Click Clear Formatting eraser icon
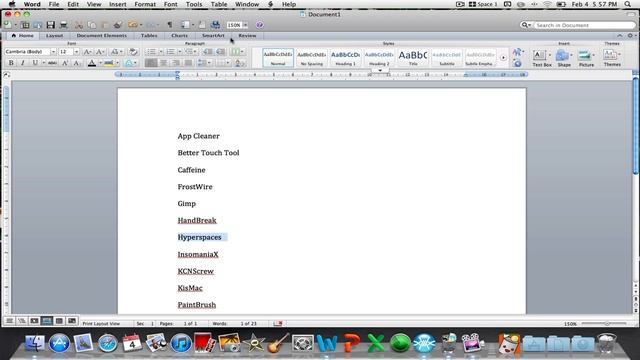Screen dimensions: 640x360 click(x=133, y=51)
